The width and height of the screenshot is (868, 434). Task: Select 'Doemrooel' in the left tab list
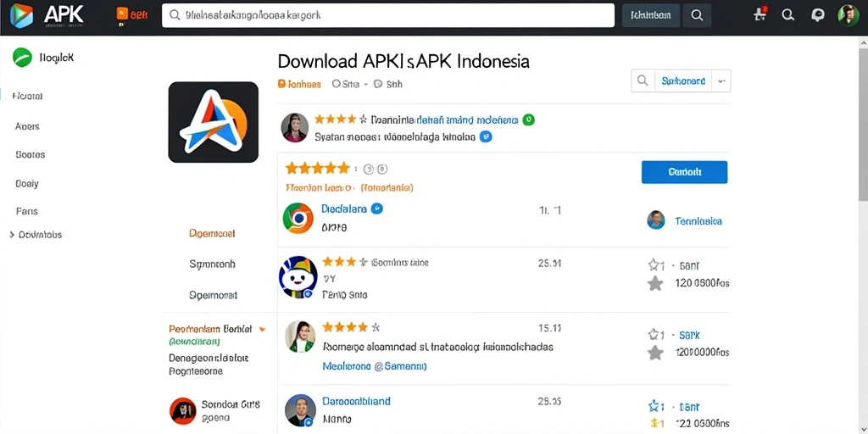(212, 234)
